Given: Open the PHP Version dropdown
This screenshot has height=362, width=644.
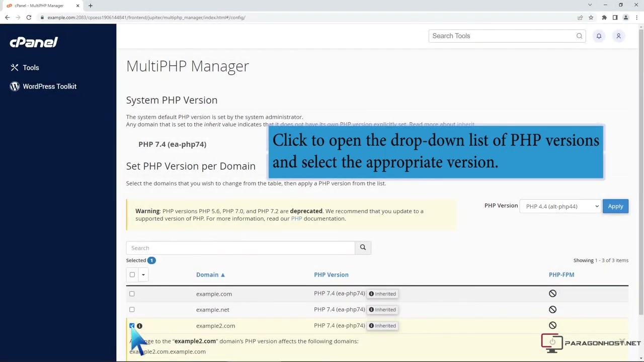Looking at the screenshot, I should pyautogui.click(x=560, y=206).
